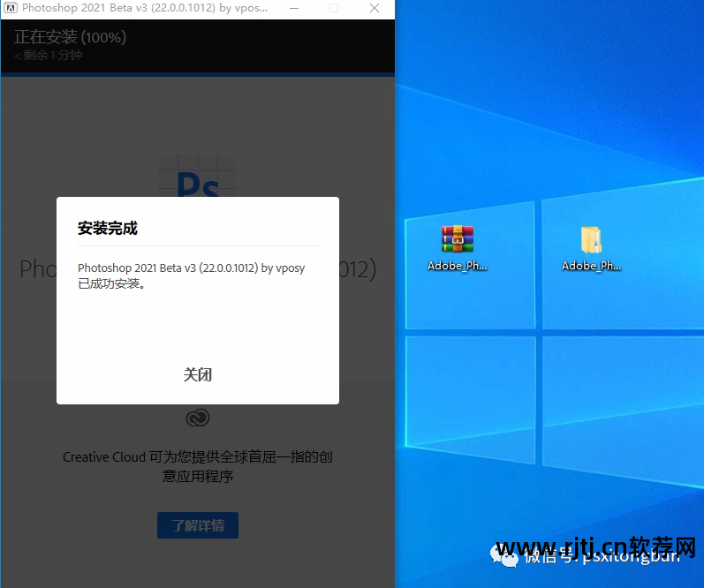
Task: Click the 剩余1分钟 remaining time text
Action: 49,56
